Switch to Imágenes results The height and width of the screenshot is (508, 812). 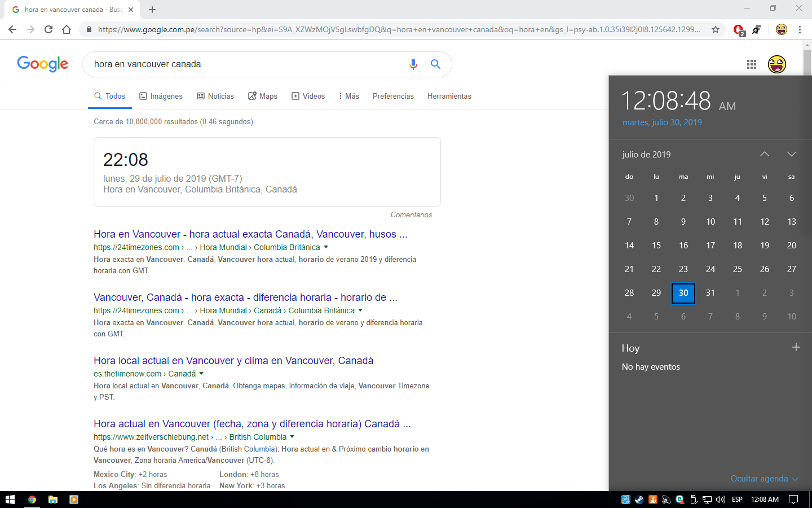point(161,96)
